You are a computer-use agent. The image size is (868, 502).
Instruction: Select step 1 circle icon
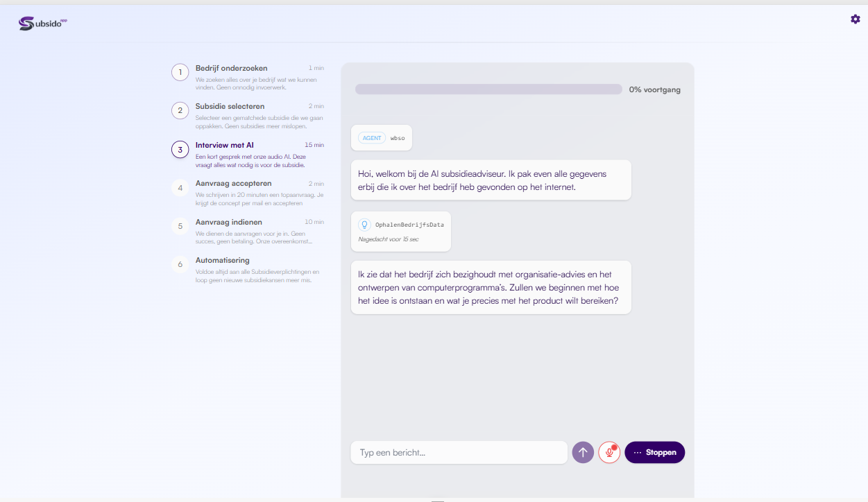coord(180,72)
